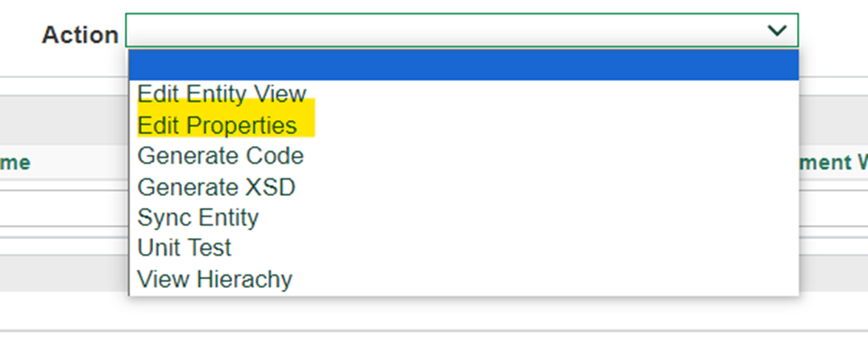Click the Action dropdown chevron arrow
The image size is (868, 342).
pos(777,31)
